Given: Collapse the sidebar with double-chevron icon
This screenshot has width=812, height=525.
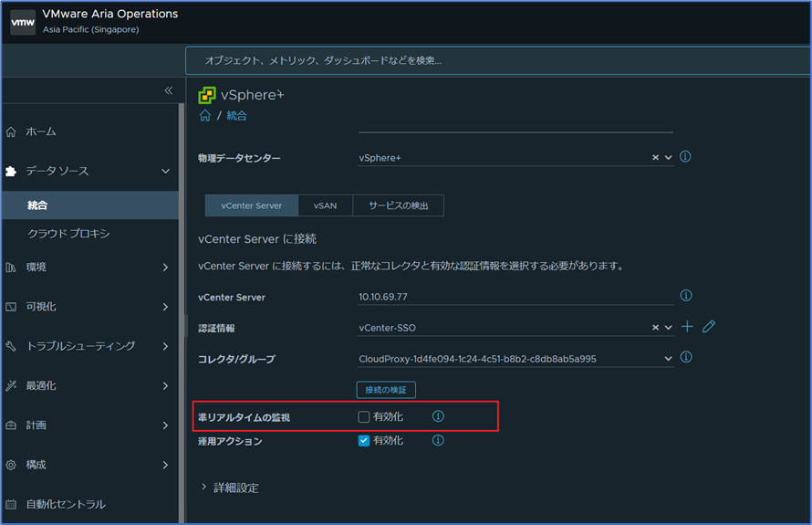Looking at the screenshot, I should (x=168, y=90).
